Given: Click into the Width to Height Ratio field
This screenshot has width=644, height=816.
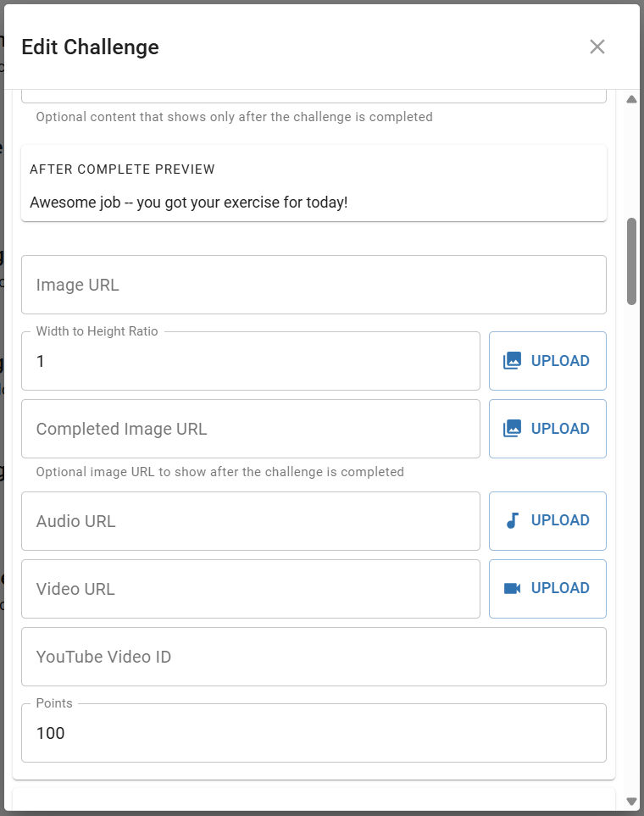Looking at the screenshot, I should coord(251,361).
